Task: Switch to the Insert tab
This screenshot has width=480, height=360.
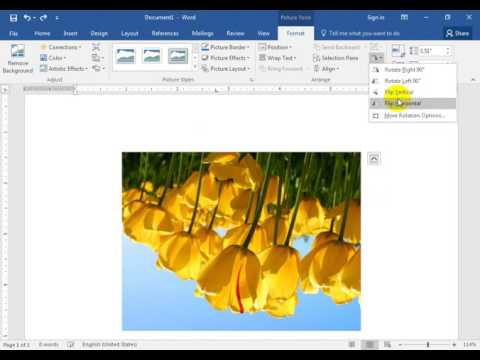Action: [70, 33]
